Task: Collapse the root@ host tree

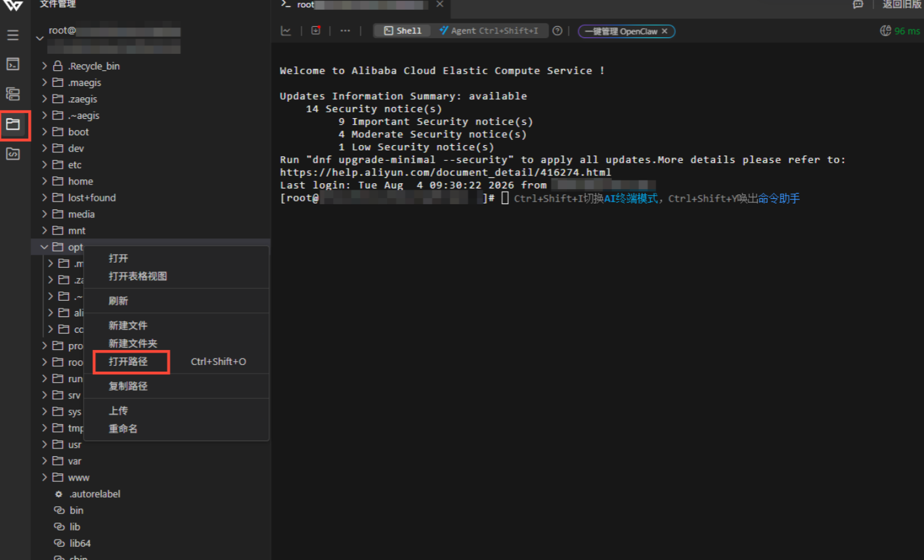Action: click(x=40, y=38)
